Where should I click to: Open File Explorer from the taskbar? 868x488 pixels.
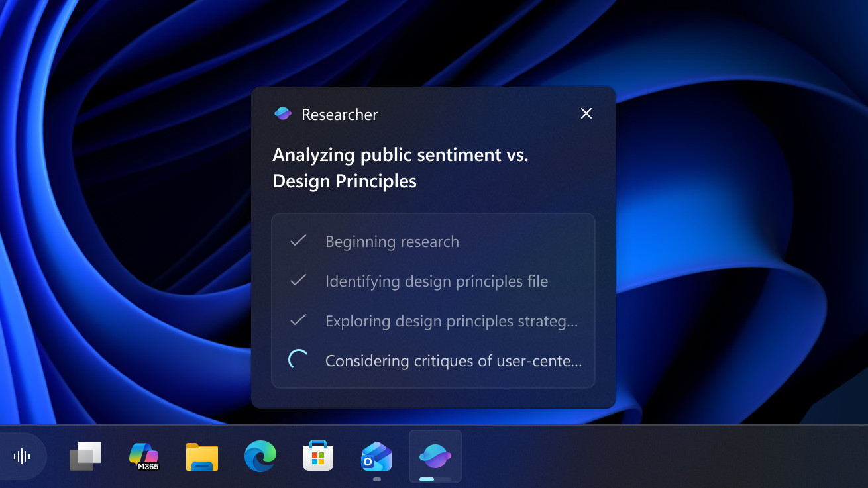(201, 456)
